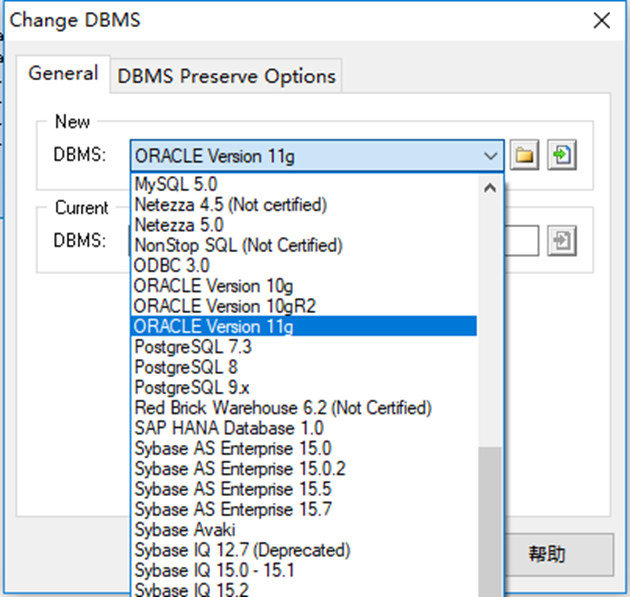Click the dropdown list scrollbar thumb

pos(490,521)
